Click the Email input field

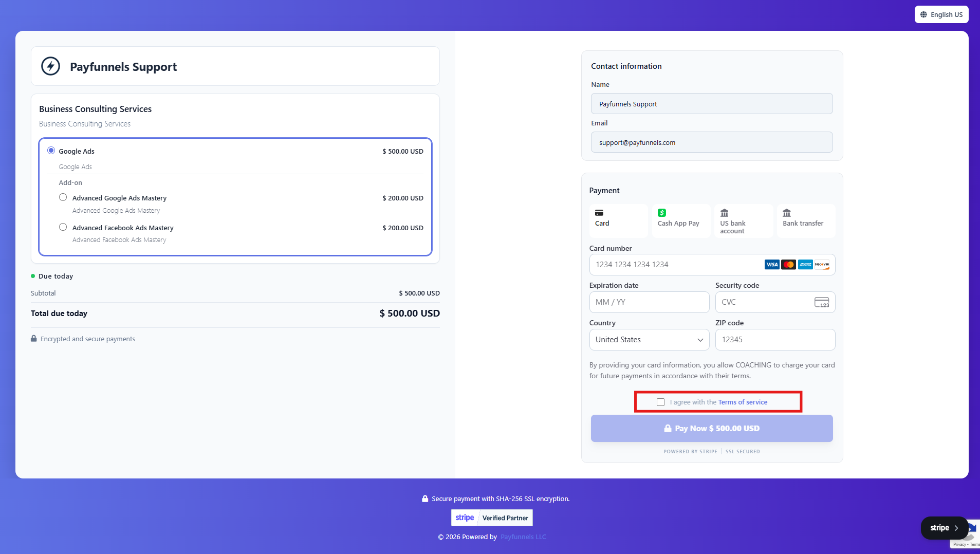pos(712,142)
